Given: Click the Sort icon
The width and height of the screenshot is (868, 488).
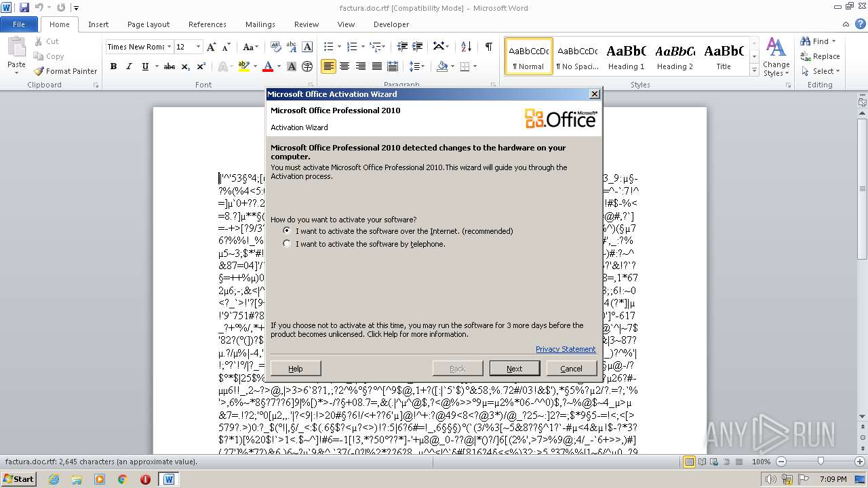Looking at the screenshot, I should tap(466, 47).
